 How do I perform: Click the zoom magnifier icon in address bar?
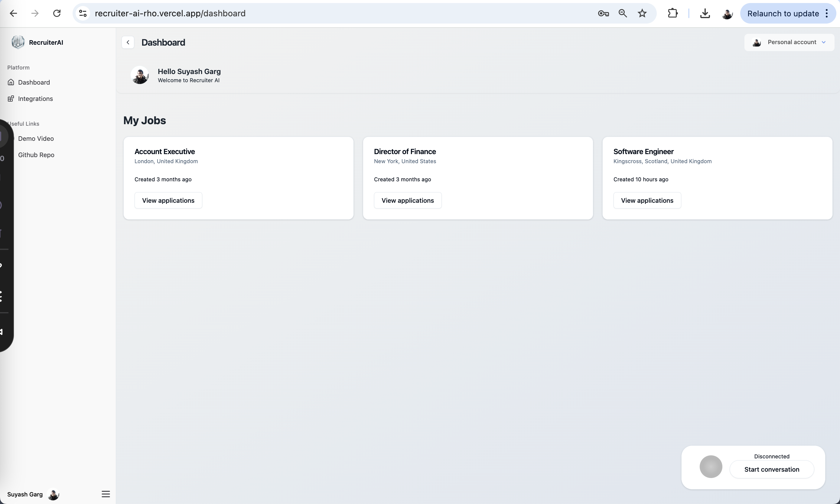coord(623,14)
